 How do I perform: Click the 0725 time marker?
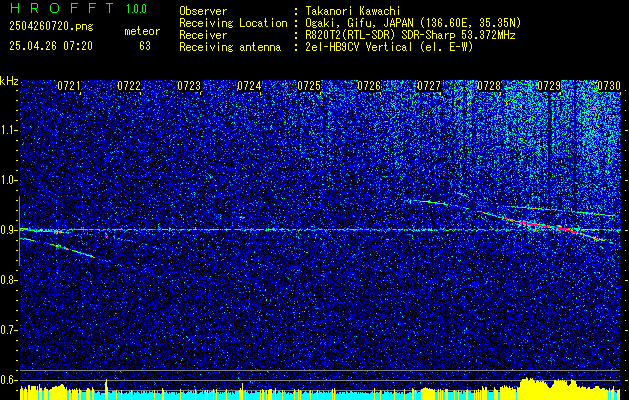309,86
